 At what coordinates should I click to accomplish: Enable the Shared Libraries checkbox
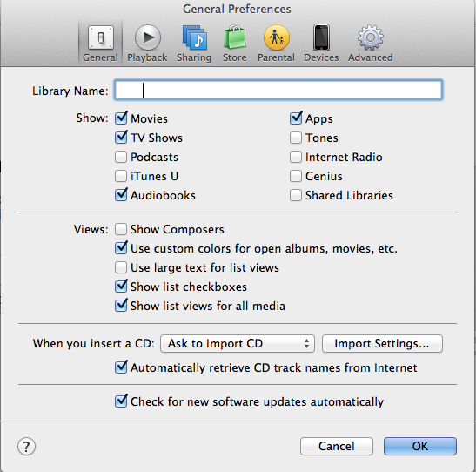point(296,195)
